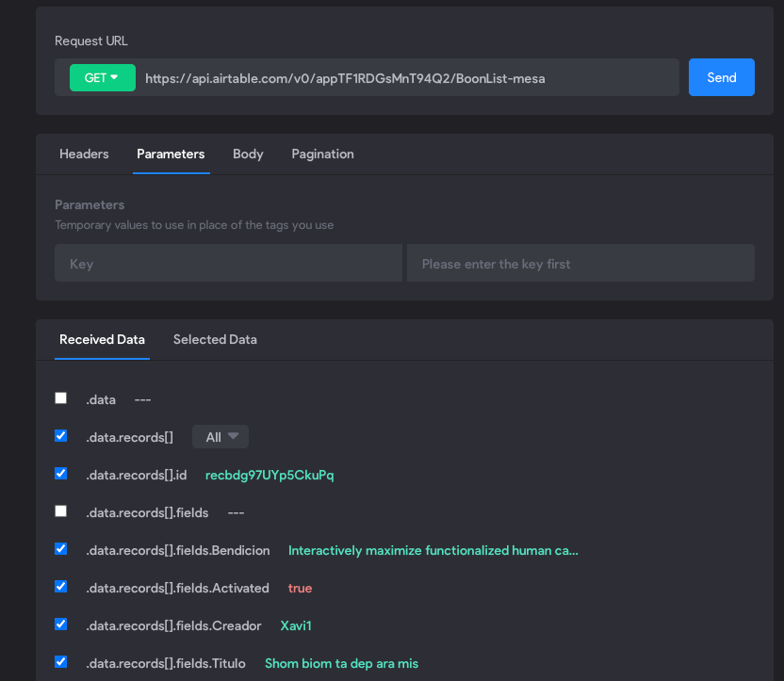This screenshot has width=784, height=681.
Task: Switch to the Headers tab
Action: coord(84,154)
